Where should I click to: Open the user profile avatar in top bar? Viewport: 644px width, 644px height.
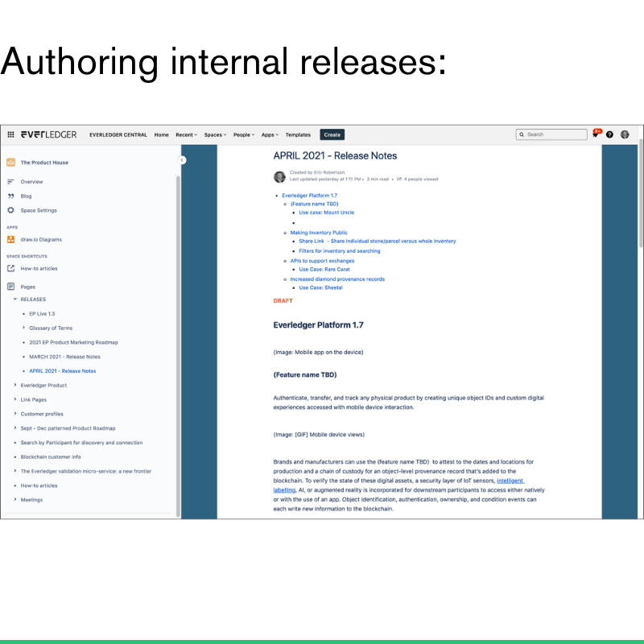pyautogui.click(x=625, y=134)
